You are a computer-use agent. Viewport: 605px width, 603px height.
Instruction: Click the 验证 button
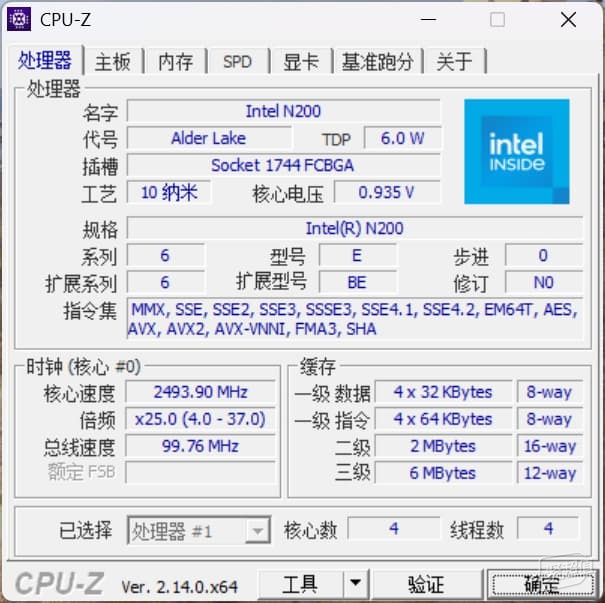(x=426, y=583)
